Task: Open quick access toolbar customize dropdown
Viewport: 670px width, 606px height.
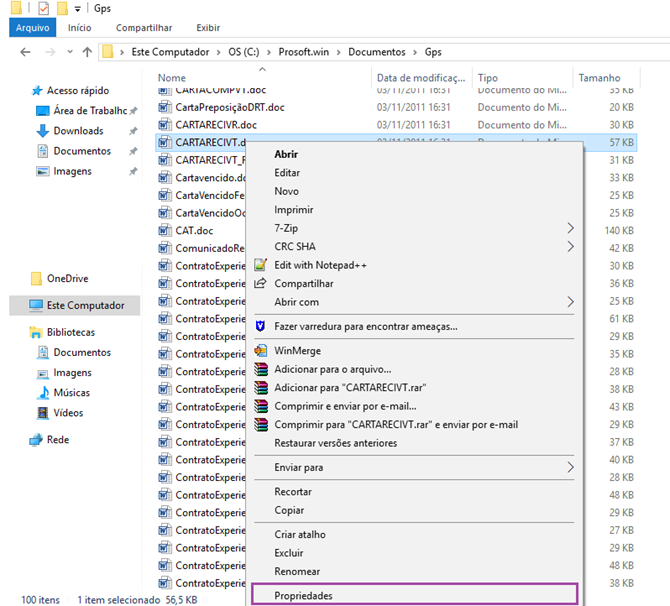Action: 77,9
